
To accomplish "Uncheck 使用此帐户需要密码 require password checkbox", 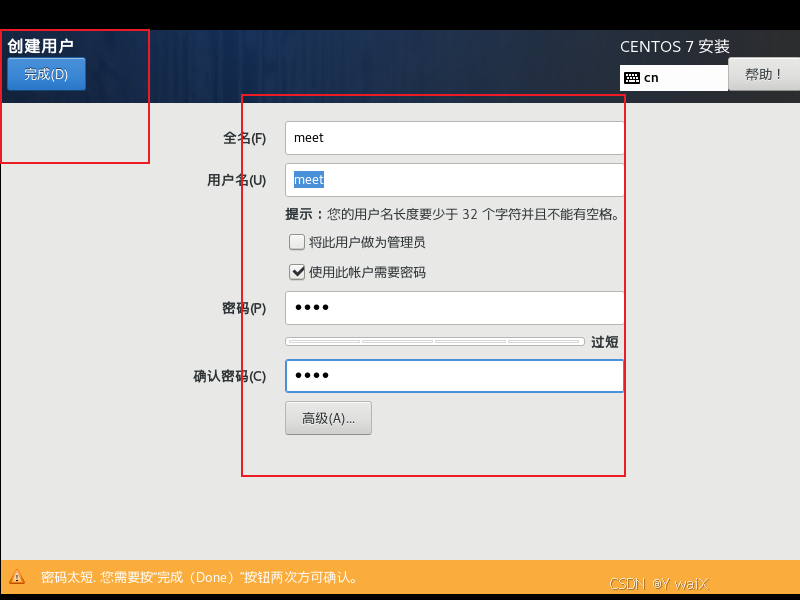I will click(x=297, y=272).
